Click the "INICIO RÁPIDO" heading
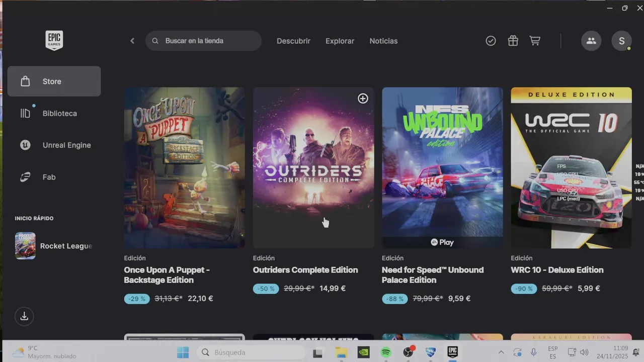Viewport: 644px width, 362px height. pos(34,218)
